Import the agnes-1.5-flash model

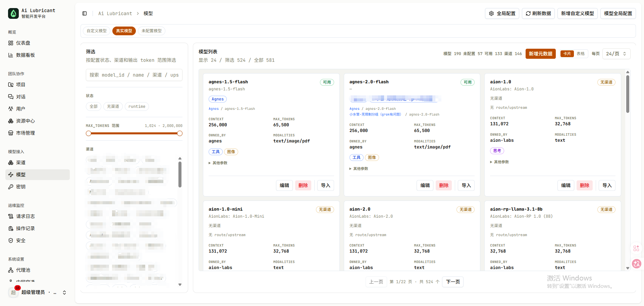click(x=326, y=185)
